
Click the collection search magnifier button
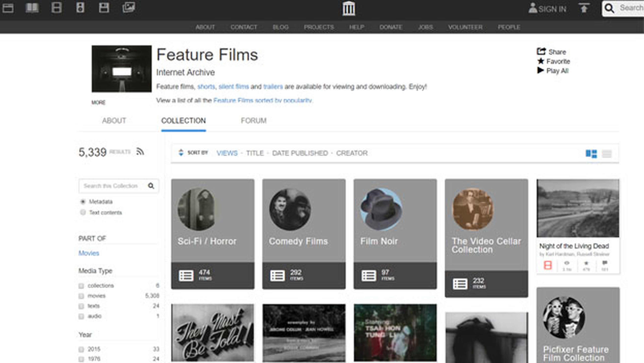point(151,186)
